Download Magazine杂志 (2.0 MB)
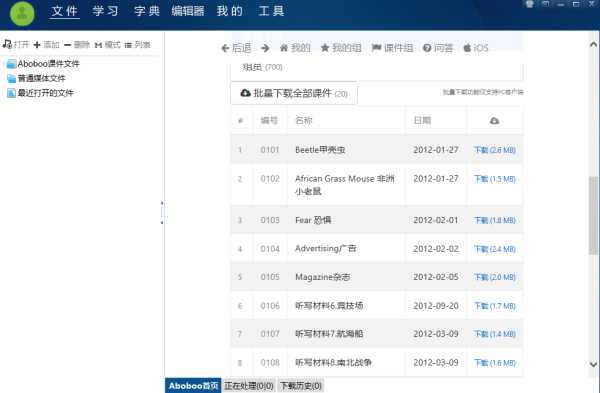Viewport: 600px width, 393px height. point(495,277)
